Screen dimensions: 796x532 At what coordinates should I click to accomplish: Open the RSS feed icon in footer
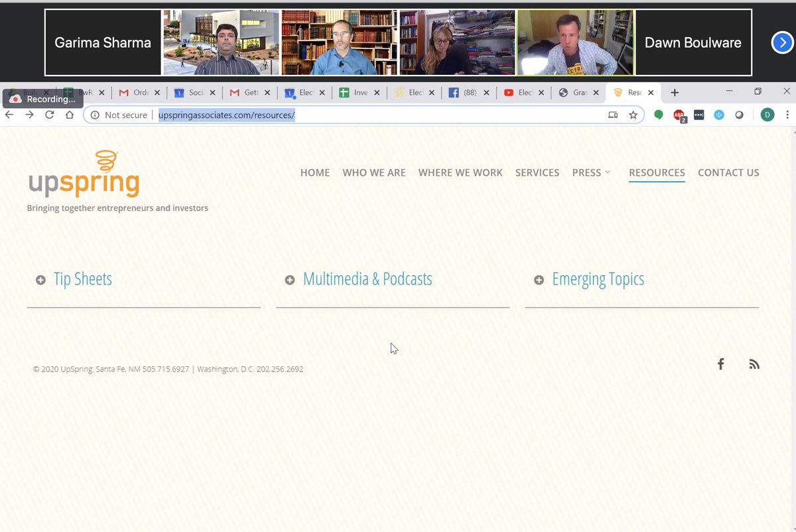[754, 364]
